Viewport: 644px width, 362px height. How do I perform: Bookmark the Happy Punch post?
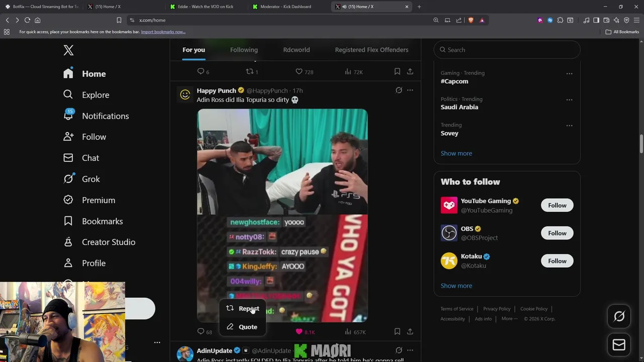[397, 332]
